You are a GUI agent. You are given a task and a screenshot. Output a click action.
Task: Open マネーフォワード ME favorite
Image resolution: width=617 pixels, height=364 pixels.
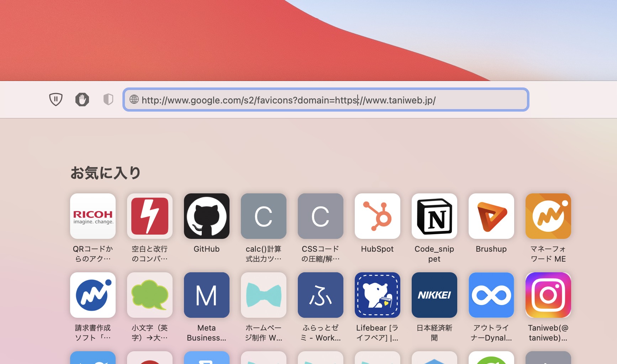(x=548, y=216)
